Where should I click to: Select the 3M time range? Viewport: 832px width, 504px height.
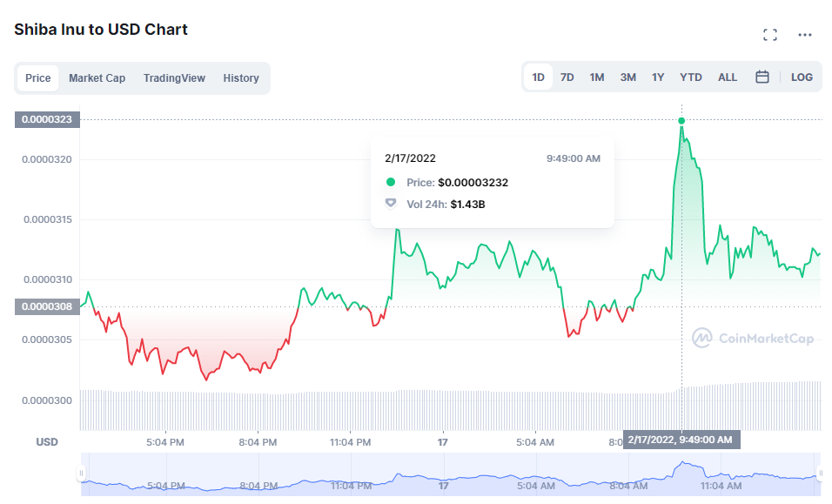pyautogui.click(x=628, y=77)
